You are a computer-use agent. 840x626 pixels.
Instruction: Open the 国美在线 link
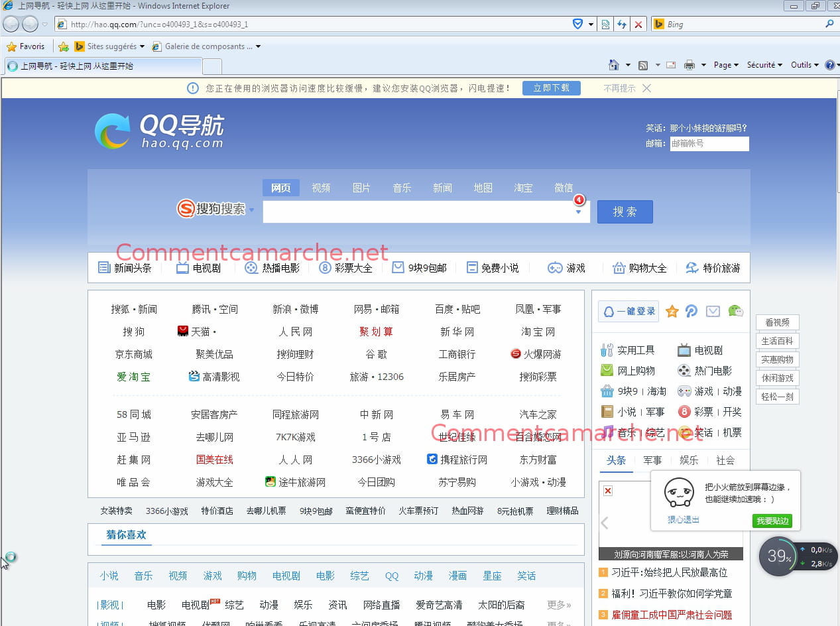tap(214, 460)
